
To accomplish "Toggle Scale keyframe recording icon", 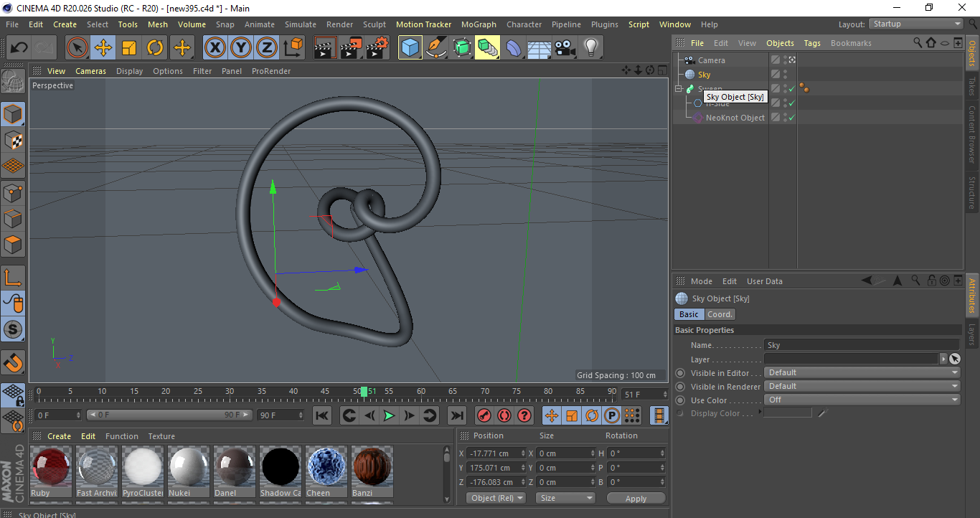I will (572, 415).
